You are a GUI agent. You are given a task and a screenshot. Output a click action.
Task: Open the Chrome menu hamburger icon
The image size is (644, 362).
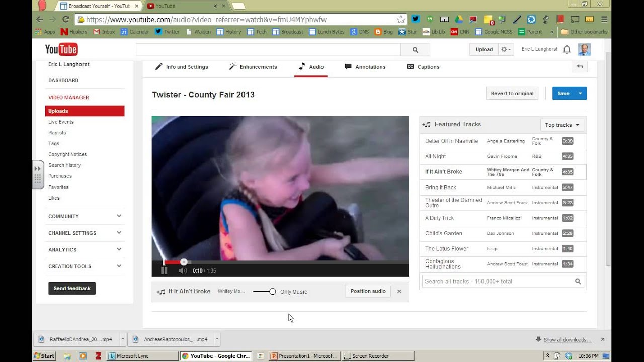(604, 20)
